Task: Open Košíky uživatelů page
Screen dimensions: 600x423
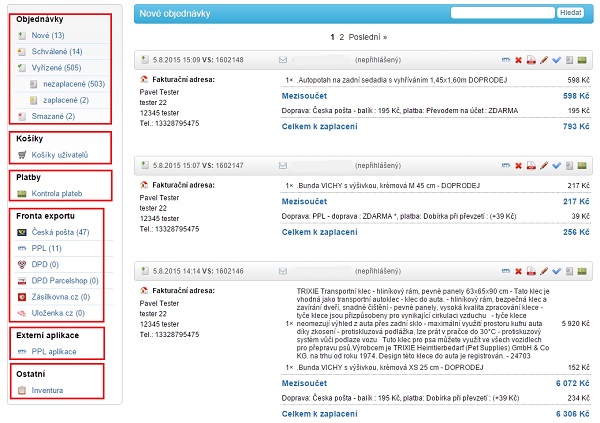Action: pyautogui.click(x=59, y=155)
